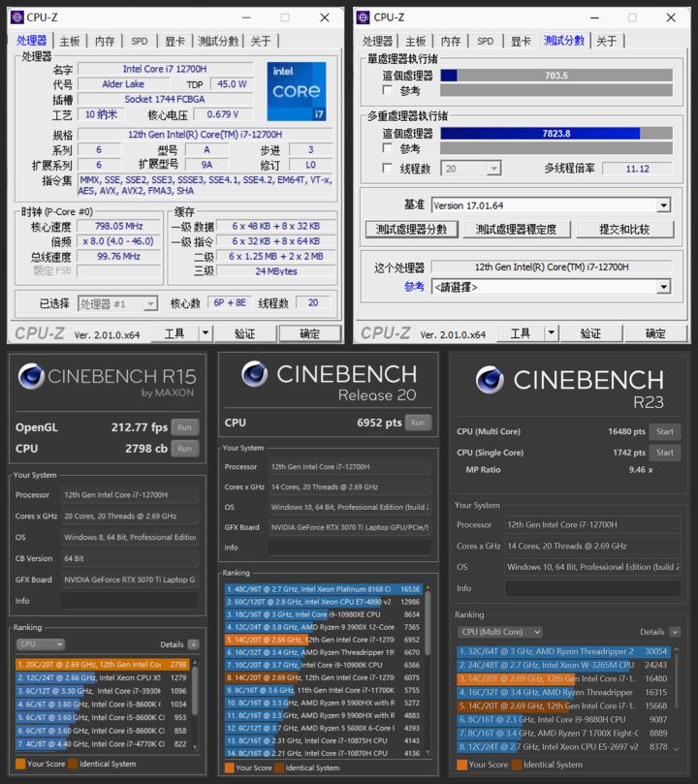
Task: Select R15 ranking row Intel Core i7-4770K
Action: 103,744
